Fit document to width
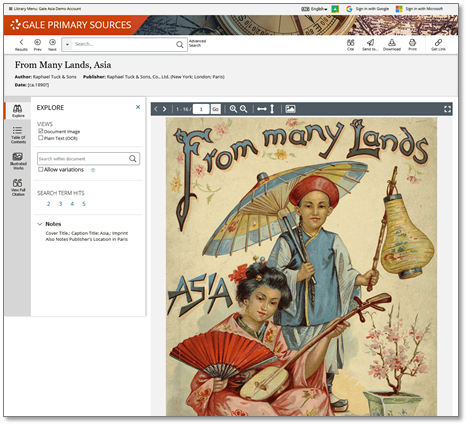 tap(262, 109)
